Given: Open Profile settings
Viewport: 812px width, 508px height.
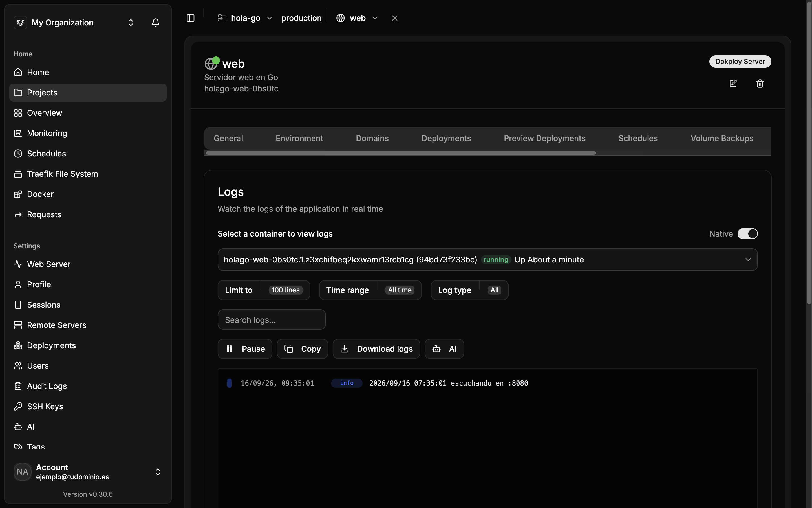Looking at the screenshot, I should [x=88, y=284].
